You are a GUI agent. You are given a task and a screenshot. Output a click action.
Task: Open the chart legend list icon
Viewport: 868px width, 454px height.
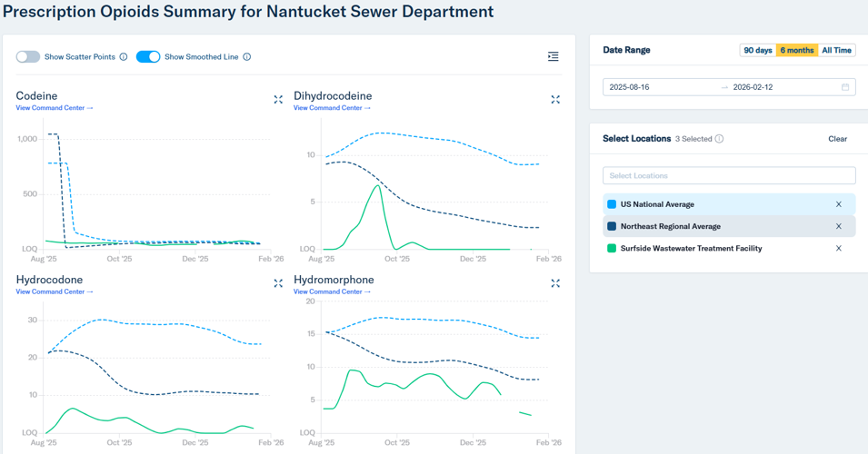(x=553, y=56)
